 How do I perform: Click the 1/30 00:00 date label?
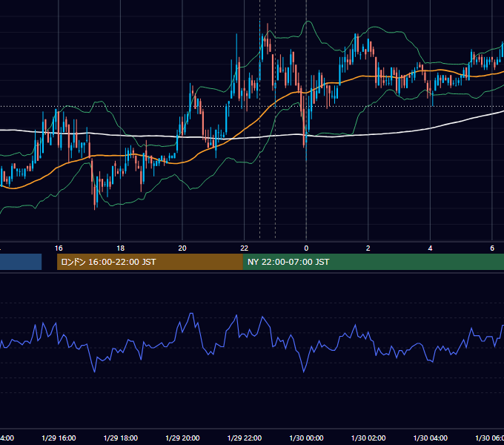pos(306,438)
